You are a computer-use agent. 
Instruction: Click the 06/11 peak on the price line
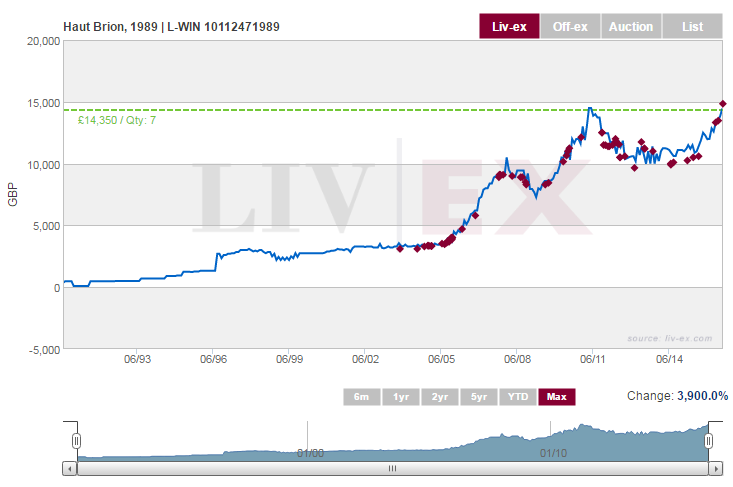[590, 108]
